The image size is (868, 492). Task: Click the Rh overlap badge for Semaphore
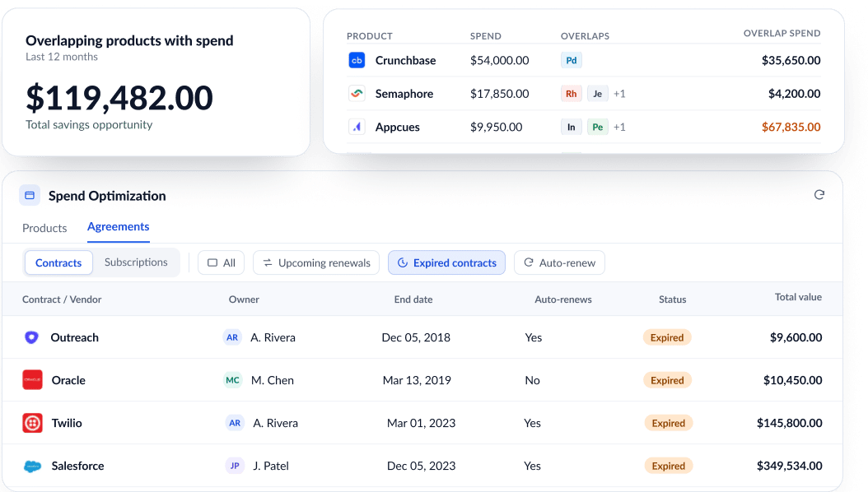(572, 94)
